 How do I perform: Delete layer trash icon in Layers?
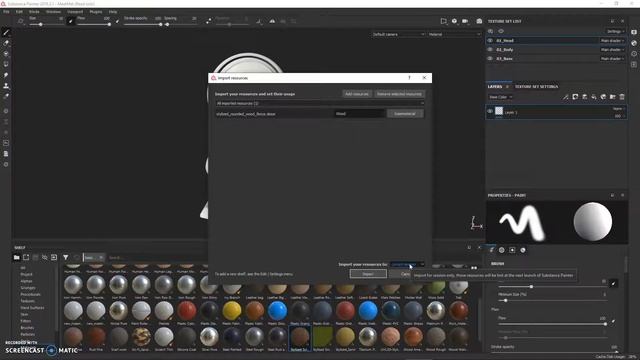[622, 97]
